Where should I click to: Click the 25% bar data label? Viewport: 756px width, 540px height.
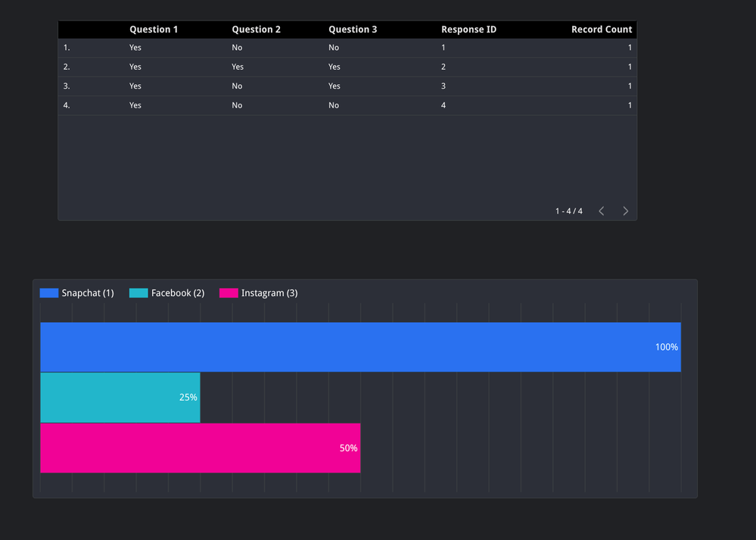pos(188,397)
